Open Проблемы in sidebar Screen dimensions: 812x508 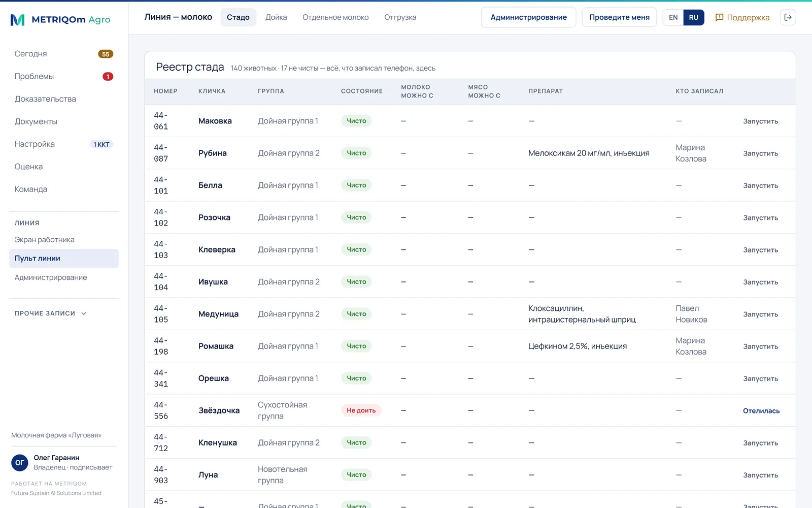(64, 76)
